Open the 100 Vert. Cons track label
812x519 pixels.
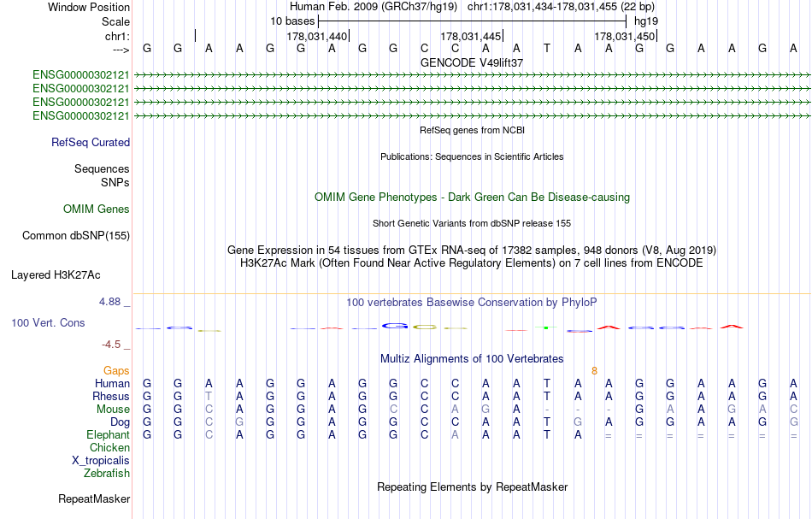(x=48, y=322)
